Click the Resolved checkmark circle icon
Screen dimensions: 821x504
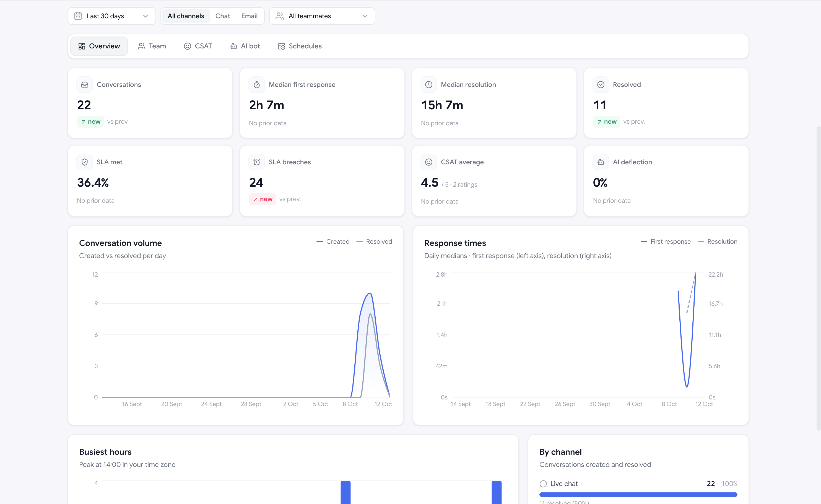pos(601,85)
